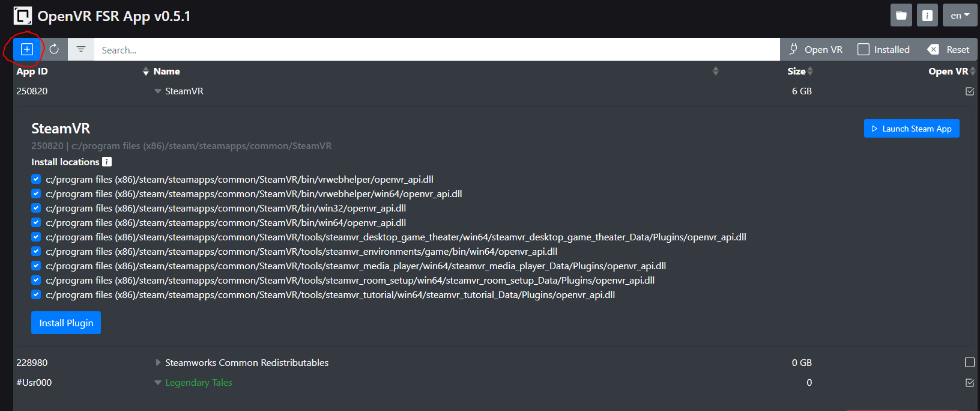Select the App ID 228980 cell
The width and height of the screenshot is (980, 411).
[32, 362]
